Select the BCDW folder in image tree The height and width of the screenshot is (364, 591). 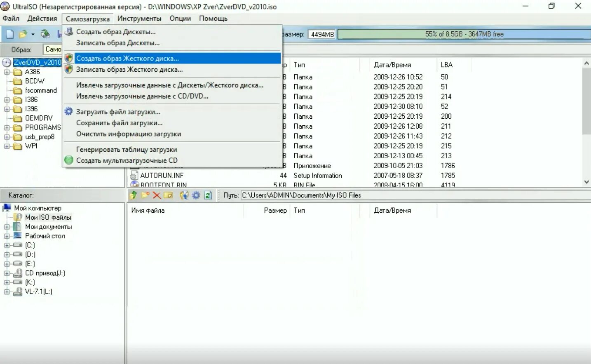coord(35,81)
